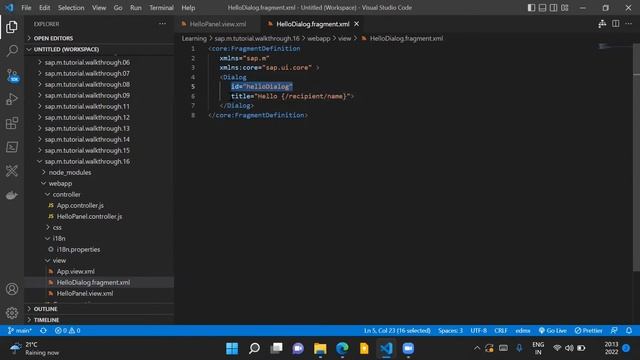Change file encoding UTF-8
This screenshot has height=360, width=640.
478,331
